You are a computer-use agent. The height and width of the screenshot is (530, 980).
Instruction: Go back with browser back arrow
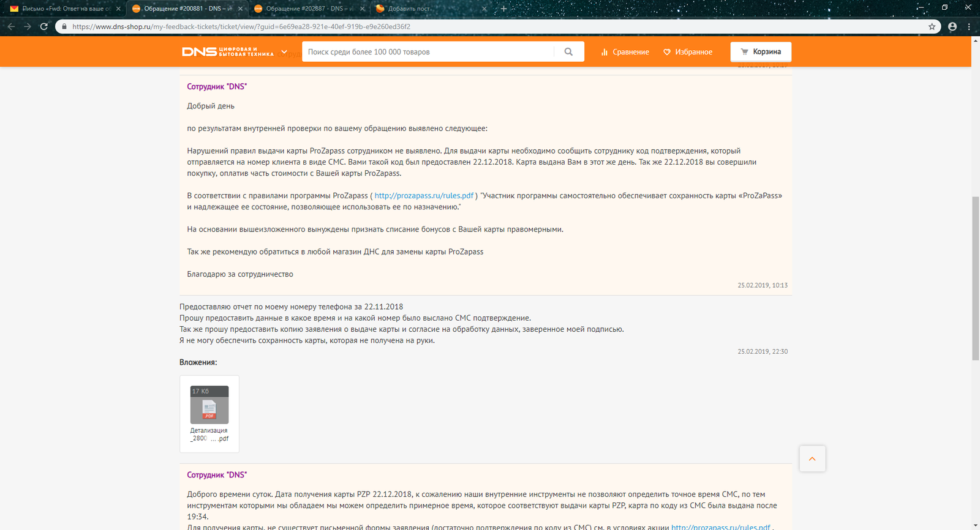[11, 26]
